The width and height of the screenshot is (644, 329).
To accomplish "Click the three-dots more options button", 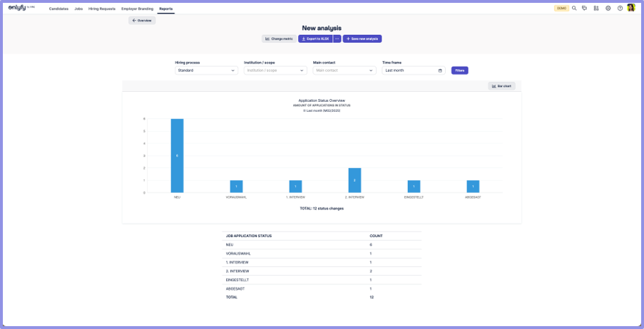I will tap(337, 39).
